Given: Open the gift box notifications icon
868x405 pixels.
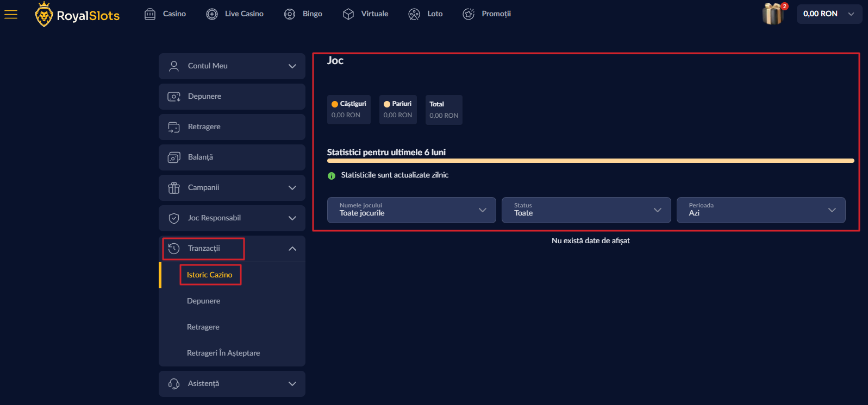Looking at the screenshot, I should (x=772, y=14).
